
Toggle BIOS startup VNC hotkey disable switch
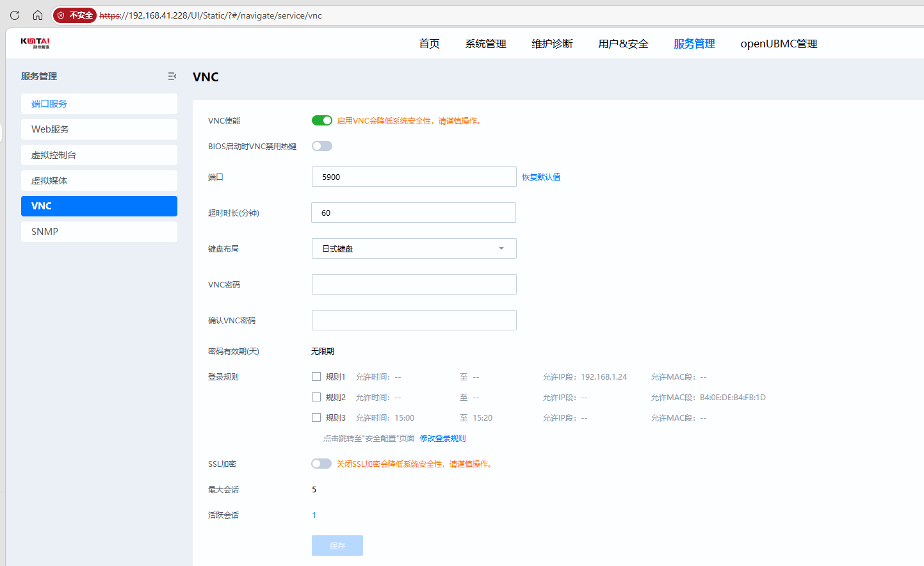point(322,146)
